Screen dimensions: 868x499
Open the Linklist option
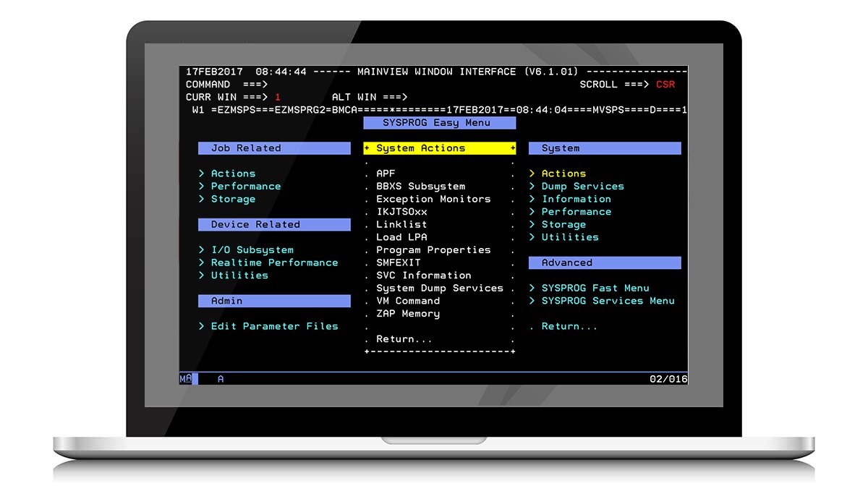[401, 224]
